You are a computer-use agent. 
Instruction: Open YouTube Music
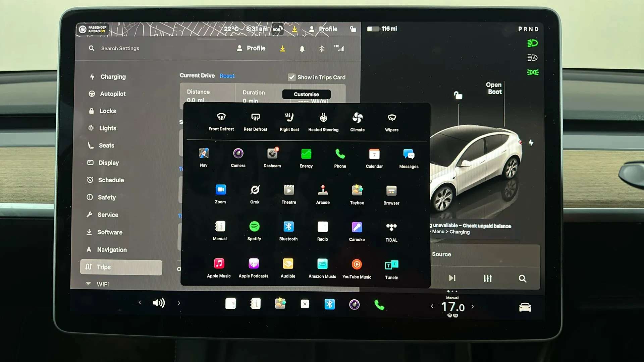357,269
